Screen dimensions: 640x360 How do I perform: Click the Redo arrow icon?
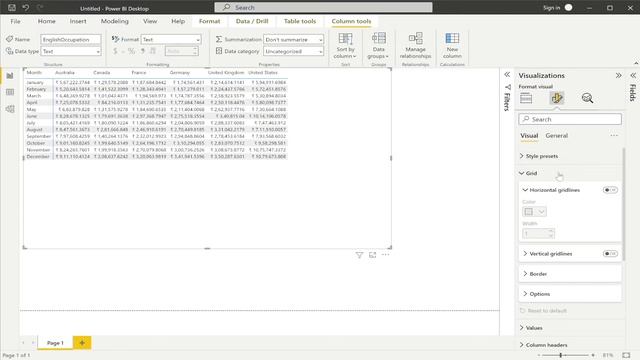tap(40, 7)
